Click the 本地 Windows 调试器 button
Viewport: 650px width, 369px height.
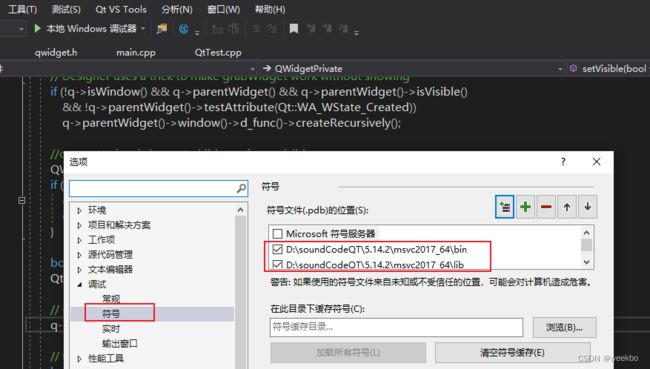pyautogui.click(x=91, y=29)
